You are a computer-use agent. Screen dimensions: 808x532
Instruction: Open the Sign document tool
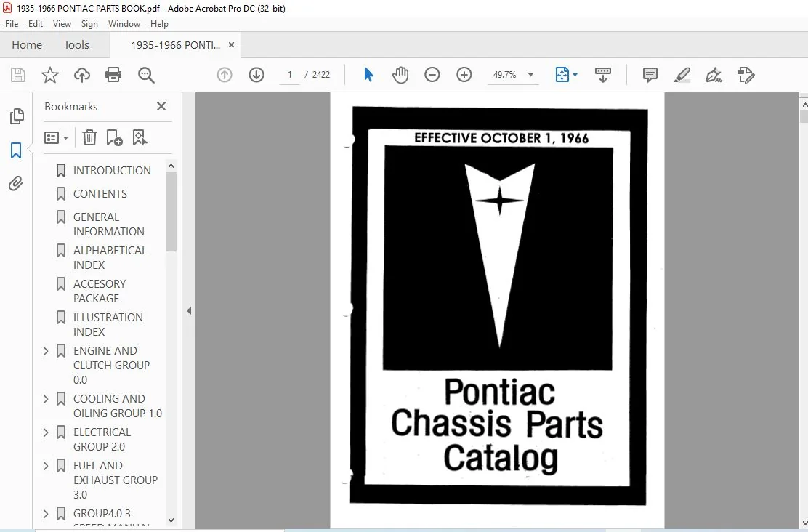point(714,75)
